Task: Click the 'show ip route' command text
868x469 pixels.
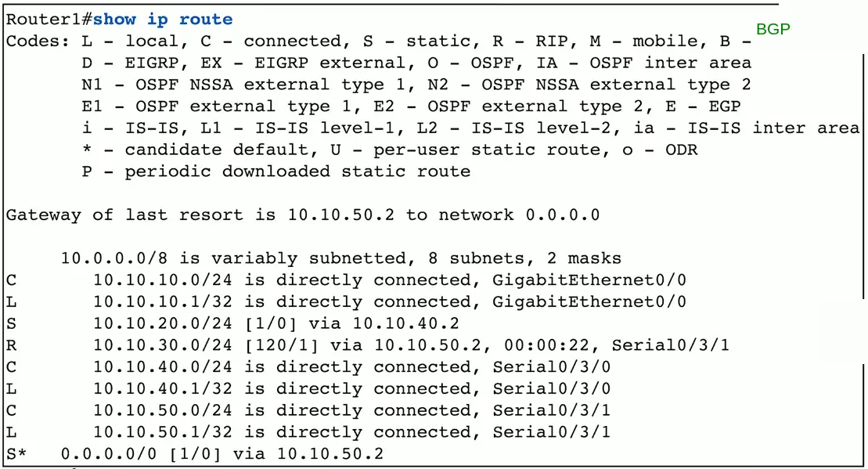Action: tap(163, 19)
